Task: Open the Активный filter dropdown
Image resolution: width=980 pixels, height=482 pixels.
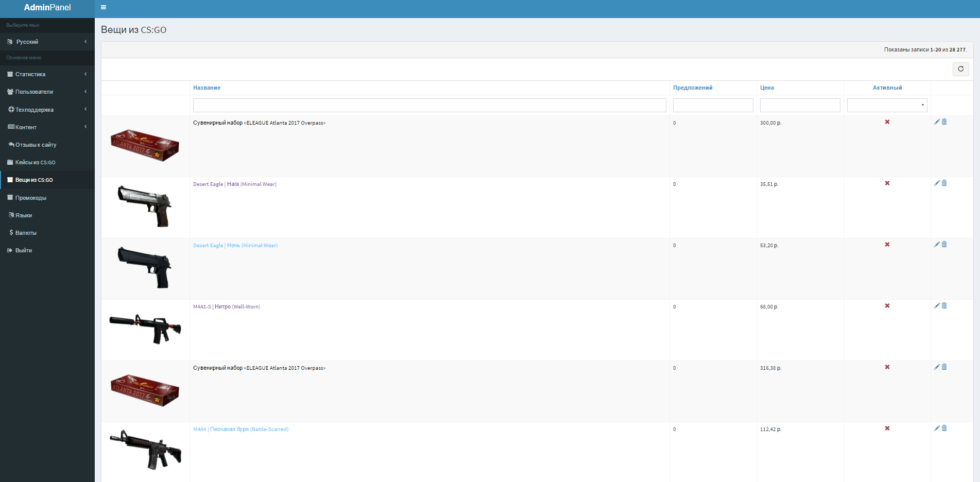Action: pyautogui.click(x=887, y=105)
